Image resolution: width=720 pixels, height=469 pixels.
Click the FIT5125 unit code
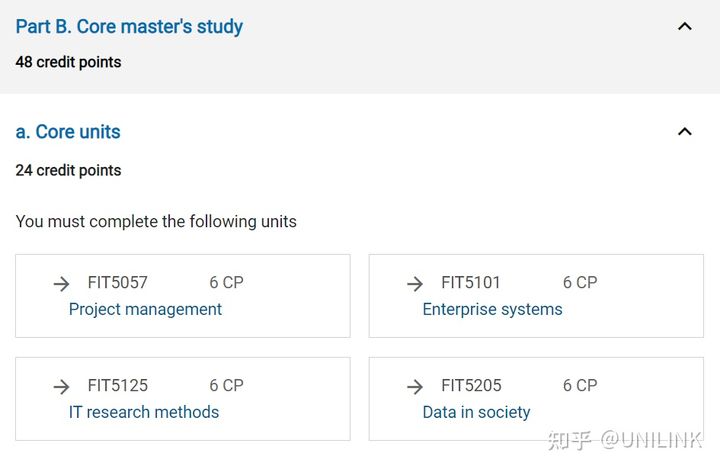click(x=118, y=385)
